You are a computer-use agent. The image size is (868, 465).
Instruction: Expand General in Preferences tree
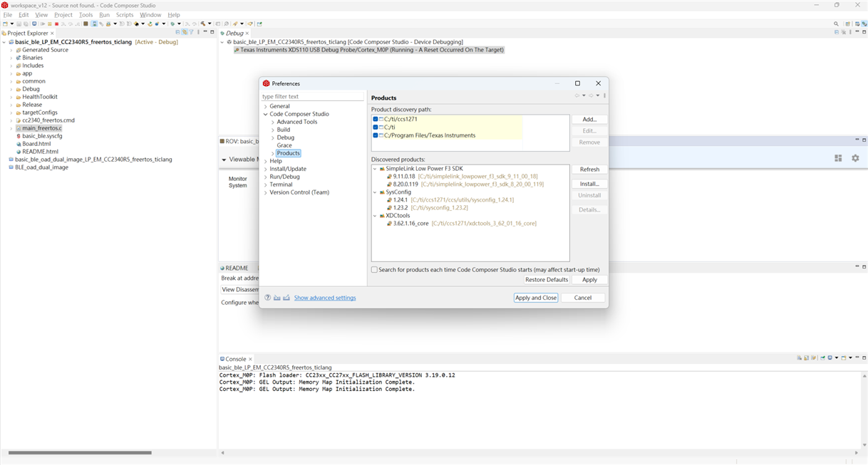pos(265,106)
